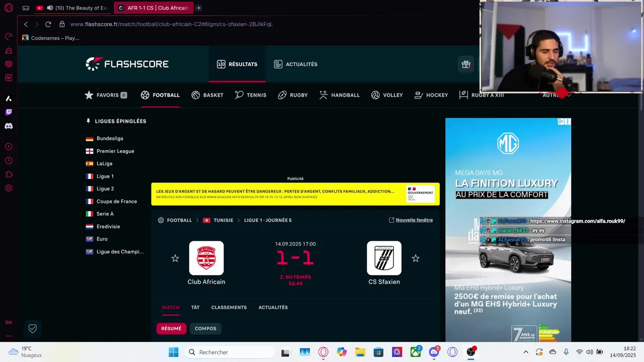Open match in Nouvelle fenêtre

tap(411, 220)
